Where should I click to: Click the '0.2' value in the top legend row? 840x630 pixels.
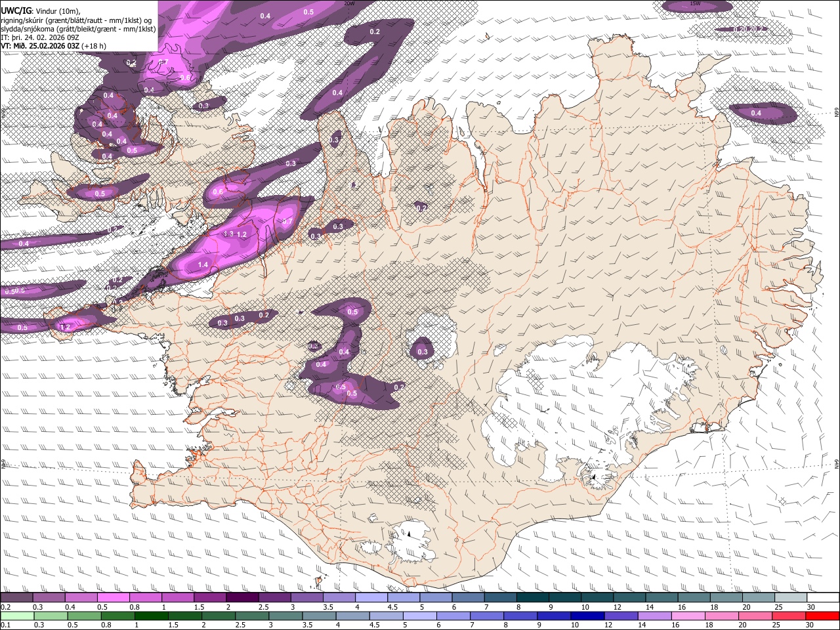[x=5, y=607]
